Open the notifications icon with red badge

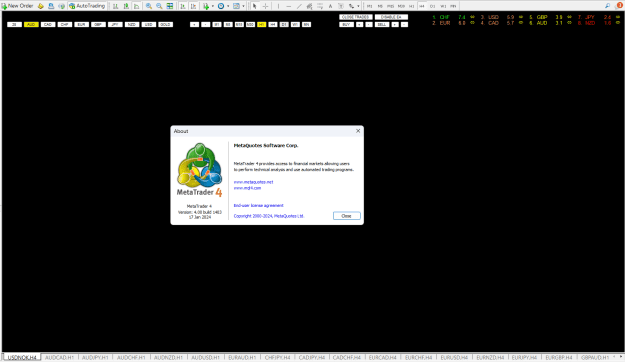pos(619,6)
